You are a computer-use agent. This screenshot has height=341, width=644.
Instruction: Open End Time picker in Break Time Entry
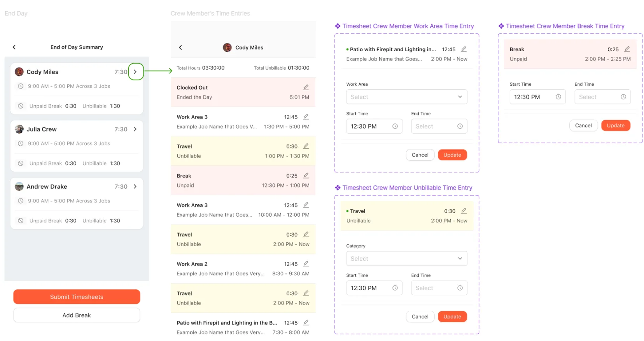pyautogui.click(x=603, y=97)
